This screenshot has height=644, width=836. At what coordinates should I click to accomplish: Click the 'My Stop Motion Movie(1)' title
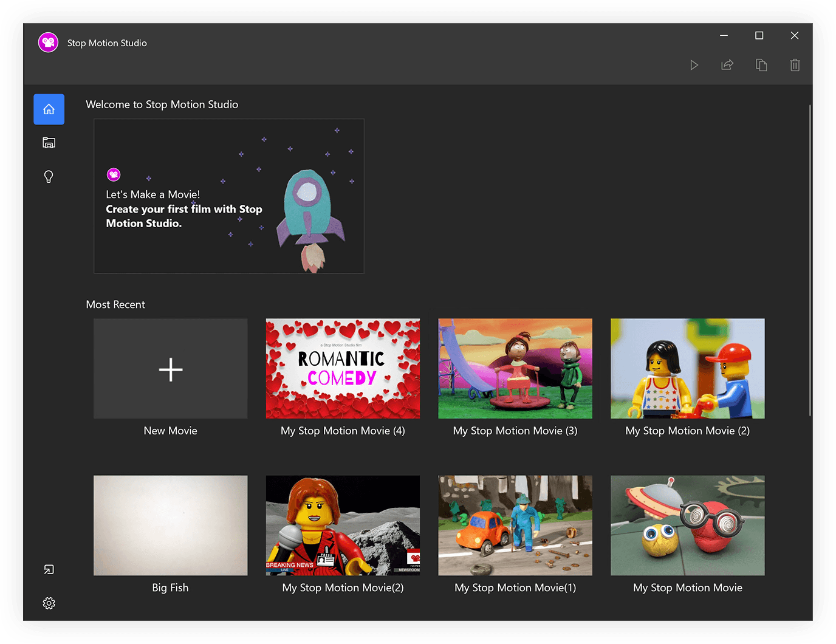(515, 587)
